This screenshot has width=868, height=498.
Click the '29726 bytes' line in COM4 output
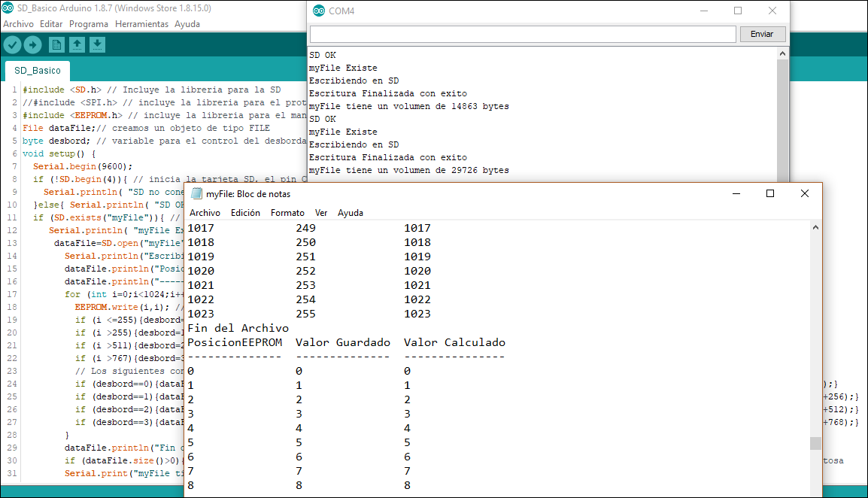pyautogui.click(x=408, y=170)
